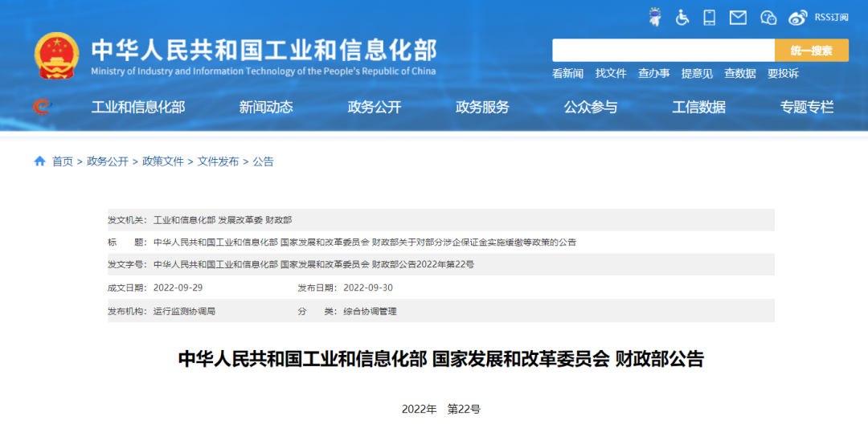Open the envelope mail icon
Screen dimensions: 868x424
point(738,17)
